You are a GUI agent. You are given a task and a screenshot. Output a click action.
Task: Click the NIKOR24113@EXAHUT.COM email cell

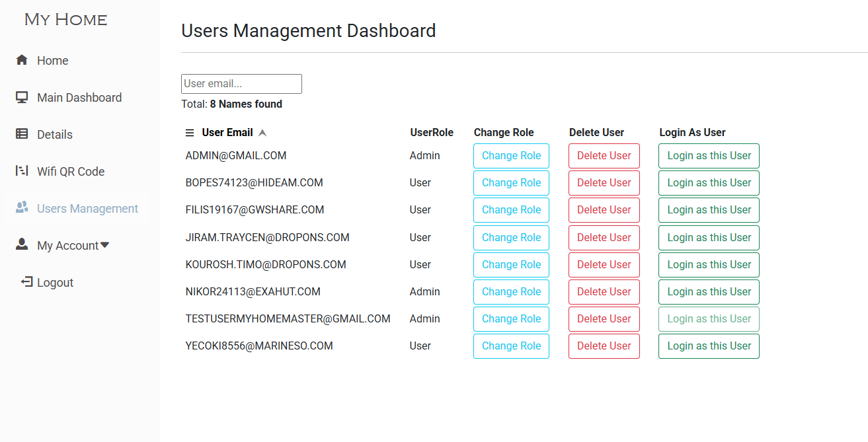253,292
